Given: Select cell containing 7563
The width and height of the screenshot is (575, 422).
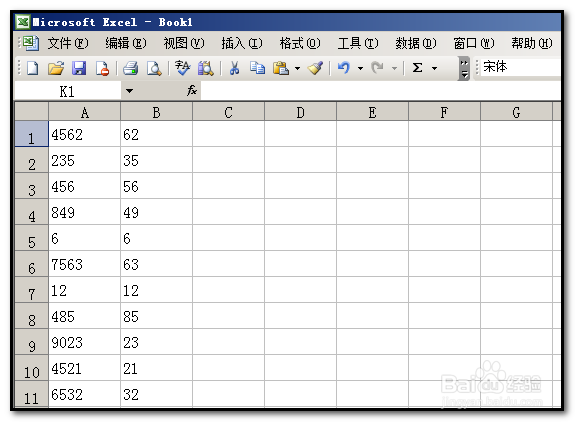Looking at the screenshot, I should tap(84, 264).
